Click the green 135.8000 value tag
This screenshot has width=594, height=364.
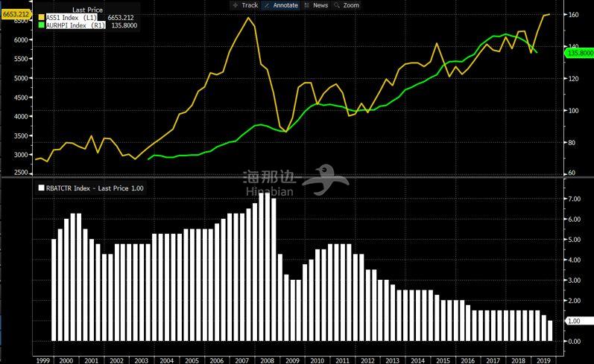(580, 53)
